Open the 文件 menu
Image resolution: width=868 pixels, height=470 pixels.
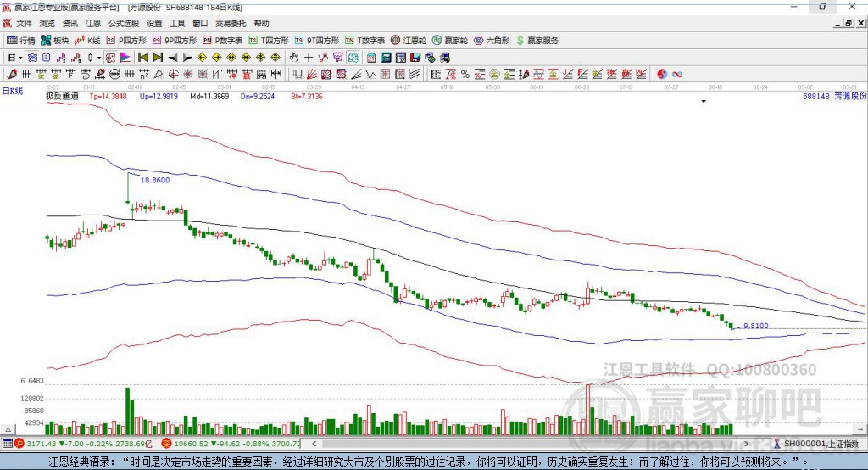[25, 23]
